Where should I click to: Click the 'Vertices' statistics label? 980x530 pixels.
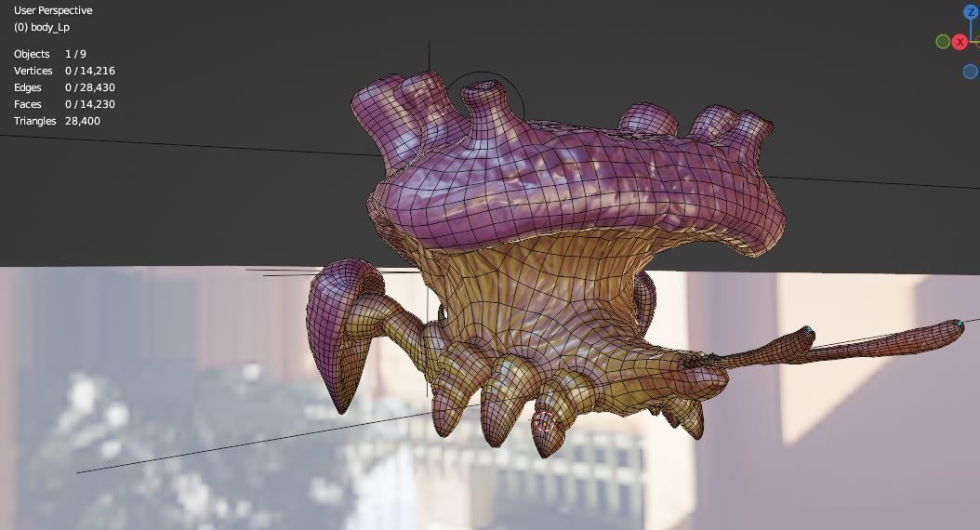coord(33,72)
